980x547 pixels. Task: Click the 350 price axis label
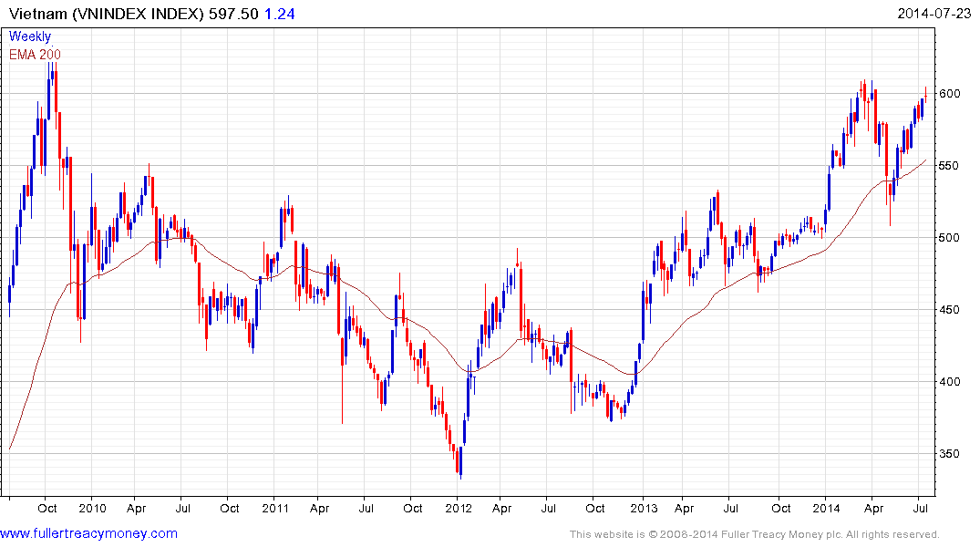949,453
